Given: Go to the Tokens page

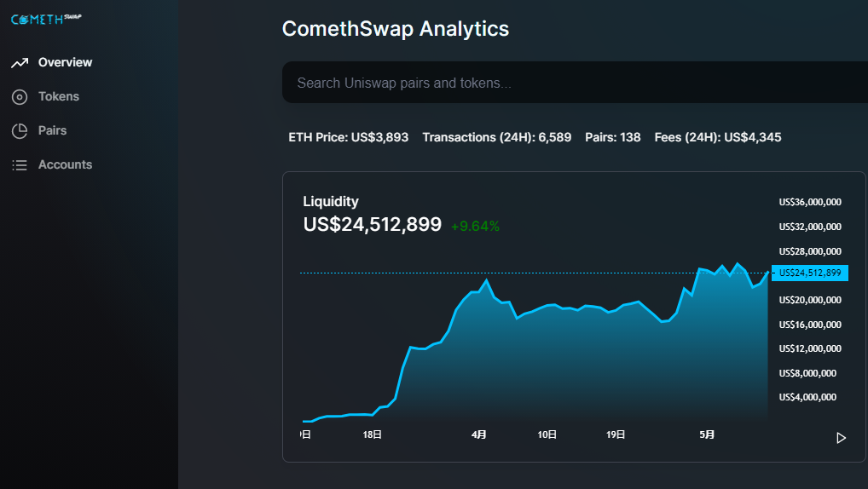Looking at the screenshot, I should [x=59, y=96].
